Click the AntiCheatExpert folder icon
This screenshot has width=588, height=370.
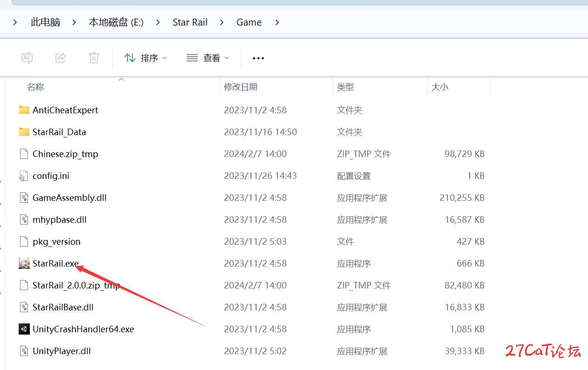[x=24, y=110]
